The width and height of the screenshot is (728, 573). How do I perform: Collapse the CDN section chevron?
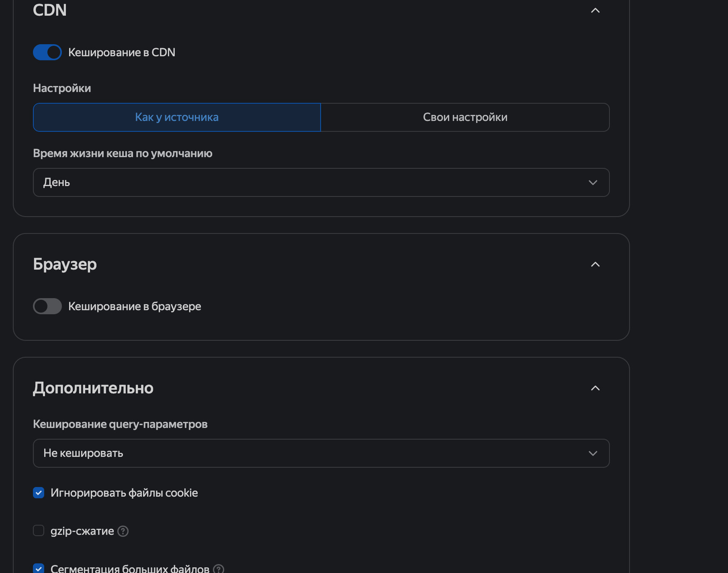click(x=595, y=10)
